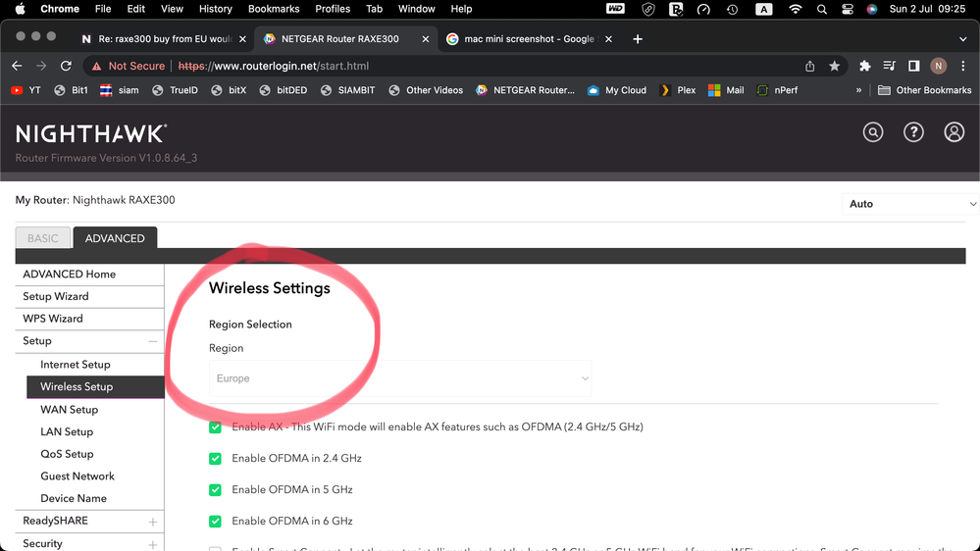Viewport: 980px width, 551px height.
Task: Open the Profiles menu
Action: [333, 9]
